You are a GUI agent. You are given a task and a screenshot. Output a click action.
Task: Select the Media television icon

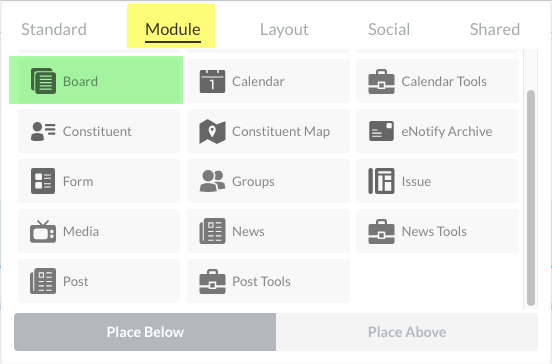43,231
